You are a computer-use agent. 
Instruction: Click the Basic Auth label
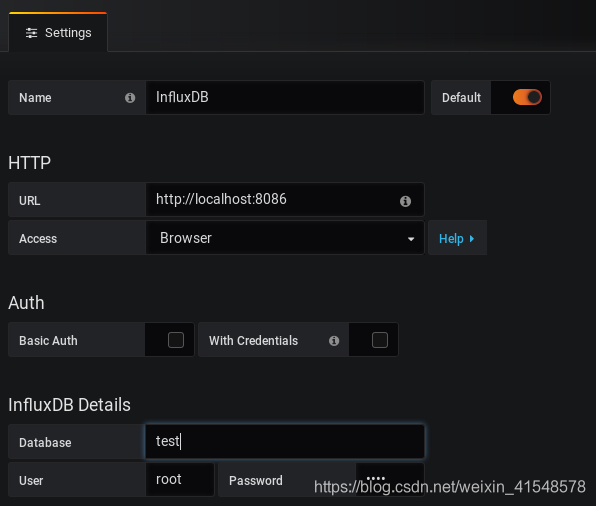coord(48,341)
